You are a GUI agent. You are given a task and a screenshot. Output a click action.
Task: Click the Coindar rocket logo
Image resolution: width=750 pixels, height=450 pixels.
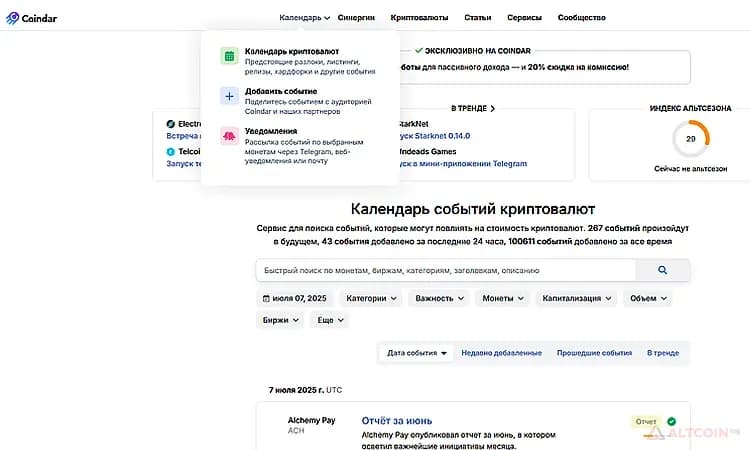pos(12,18)
